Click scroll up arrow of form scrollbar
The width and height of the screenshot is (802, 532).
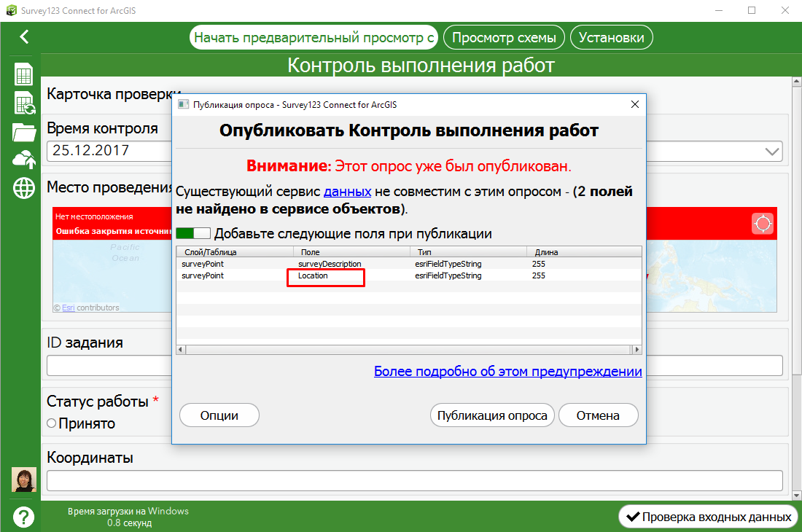pos(796,81)
